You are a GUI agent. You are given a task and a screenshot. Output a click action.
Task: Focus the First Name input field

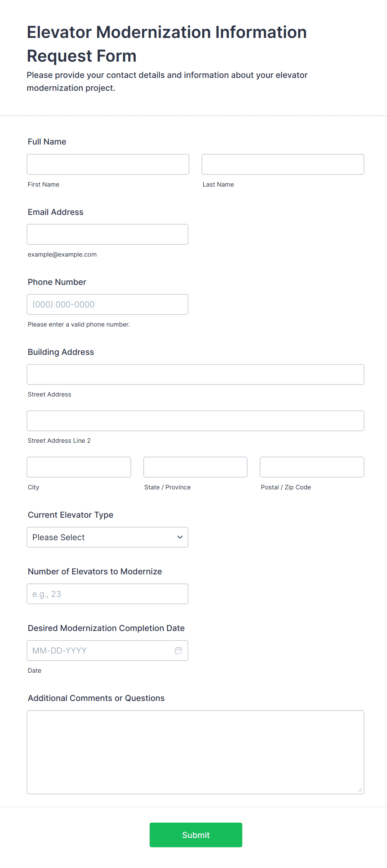[x=108, y=165]
